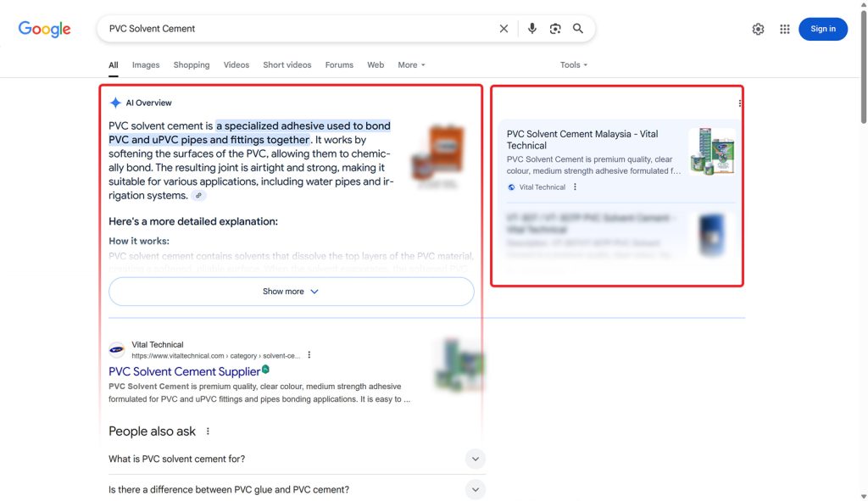Show more of the AI Overview

click(292, 291)
